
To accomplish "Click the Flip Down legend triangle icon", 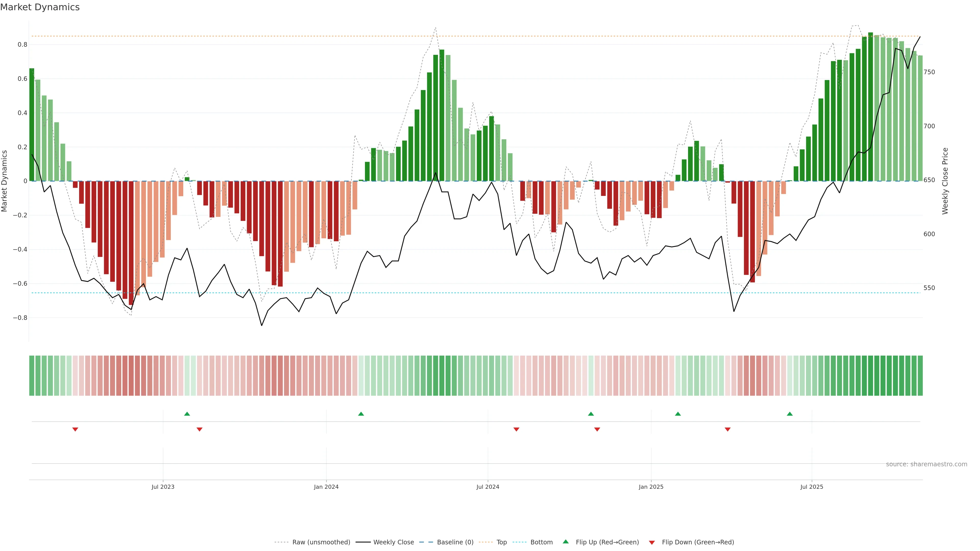I will [x=652, y=543].
